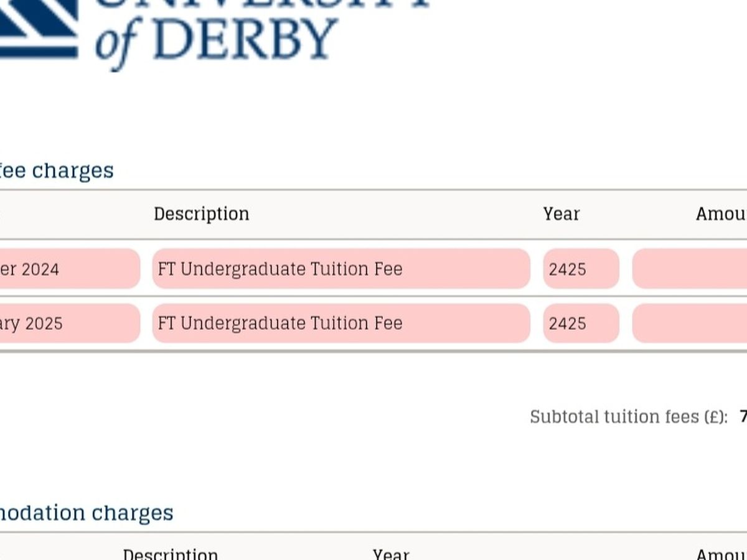
Task: Select second row FT Undergraduate Tuition Fee field
Action: tap(341, 324)
